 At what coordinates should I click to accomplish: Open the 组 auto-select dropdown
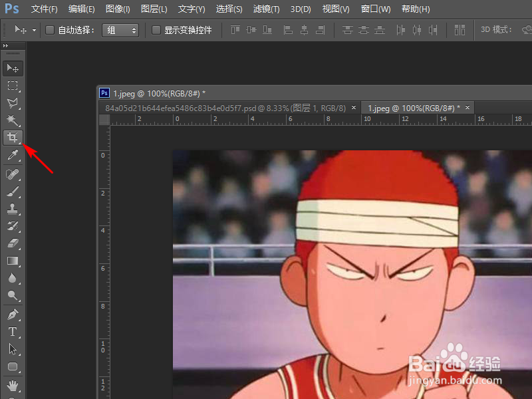click(120, 30)
